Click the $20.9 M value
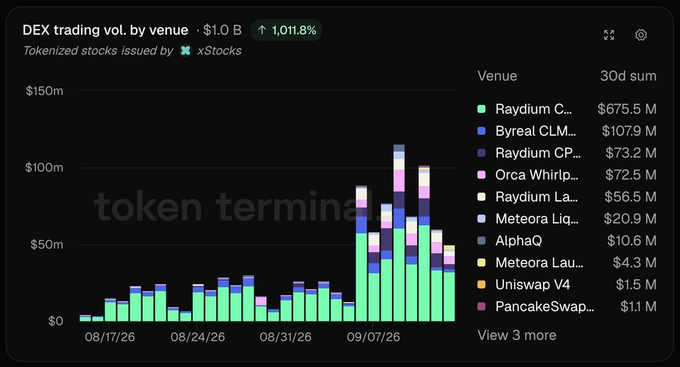Viewport: 680px width, 367px height. (630, 219)
